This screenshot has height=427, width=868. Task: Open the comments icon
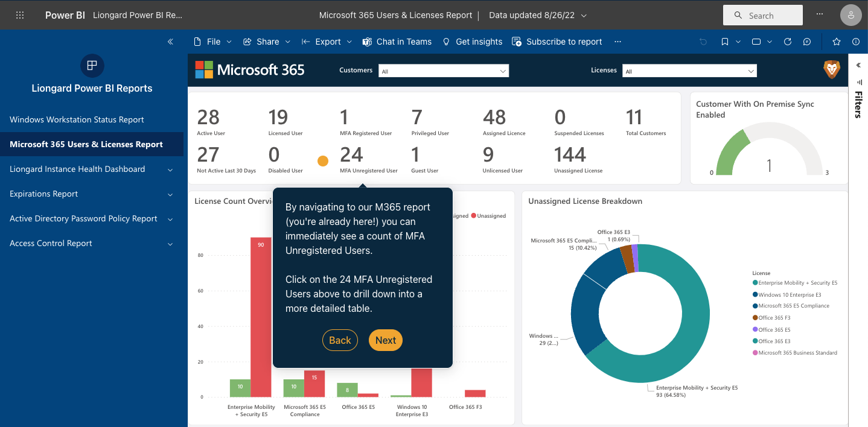(807, 42)
